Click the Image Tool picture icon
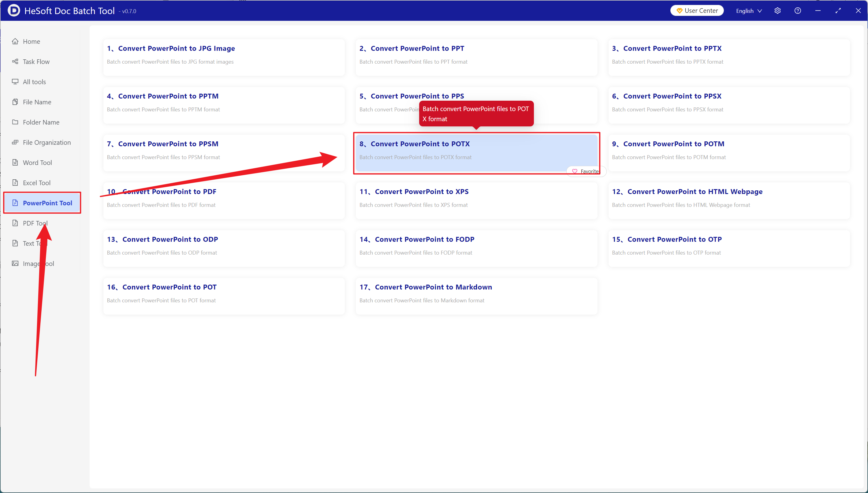Viewport: 868px width, 493px height. (x=15, y=263)
